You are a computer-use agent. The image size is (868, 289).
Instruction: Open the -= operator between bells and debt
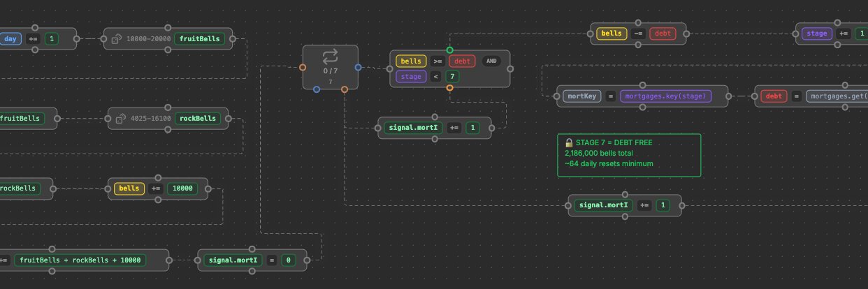click(638, 34)
